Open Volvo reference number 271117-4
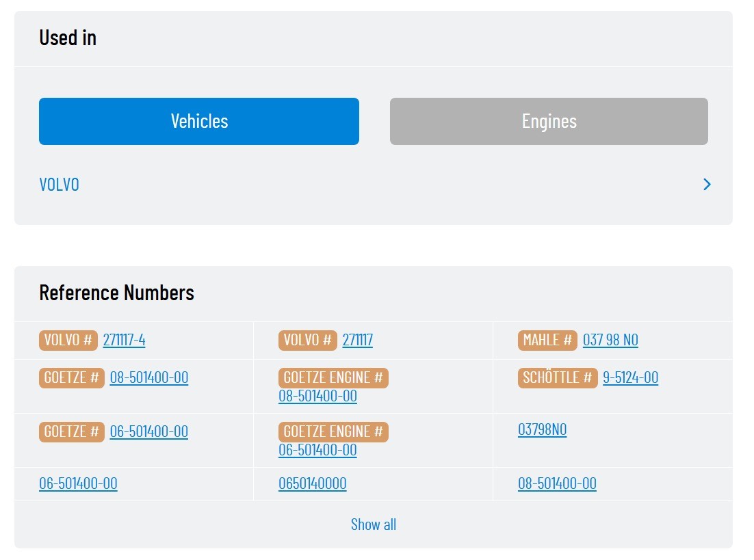Image resolution: width=754 pixels, height=560 pixels. (x=124, y=340)
